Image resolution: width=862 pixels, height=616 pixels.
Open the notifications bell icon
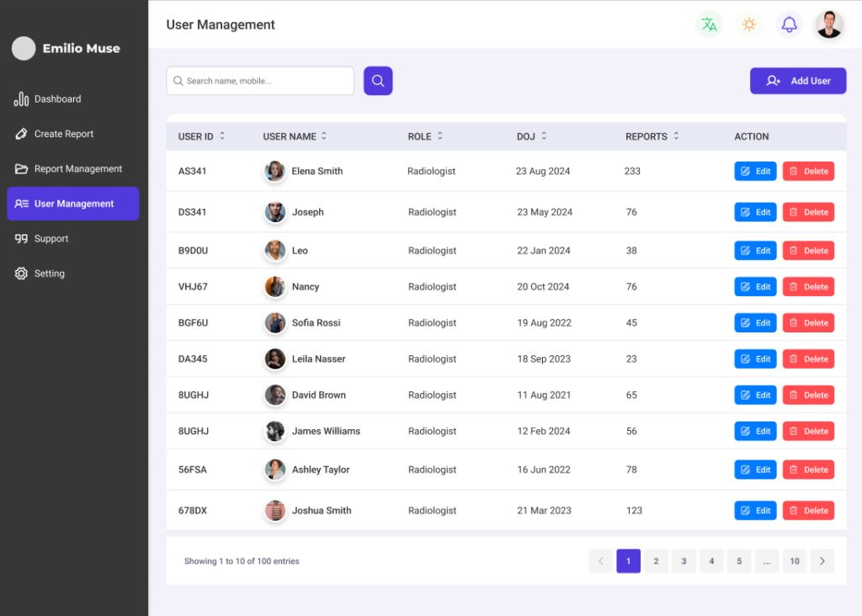coord(789,24)
